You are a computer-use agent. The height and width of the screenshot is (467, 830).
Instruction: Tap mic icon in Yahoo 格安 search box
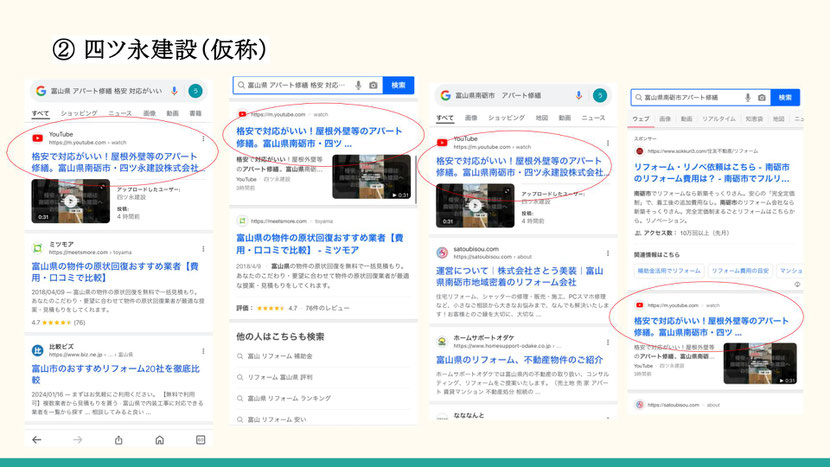[358, 85]
